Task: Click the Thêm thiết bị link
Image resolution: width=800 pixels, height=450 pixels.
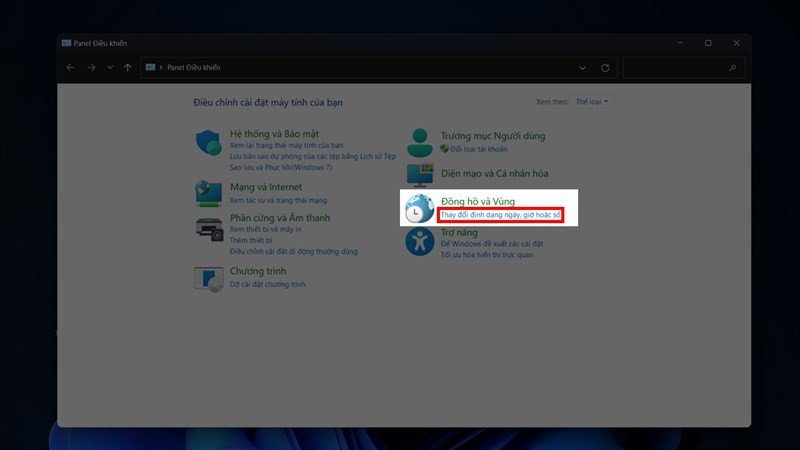Action: (x=251, y=240)
